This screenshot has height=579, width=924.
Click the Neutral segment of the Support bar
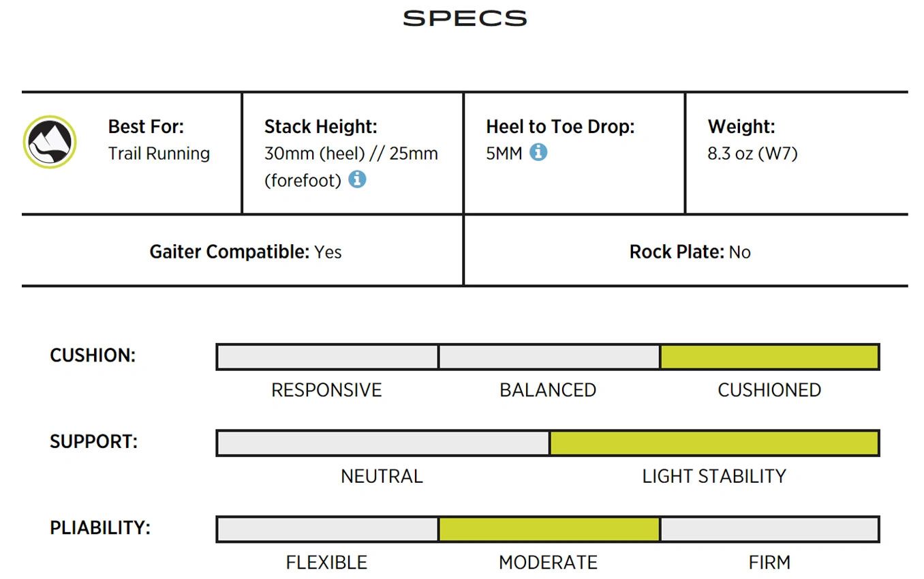[383, 443]
